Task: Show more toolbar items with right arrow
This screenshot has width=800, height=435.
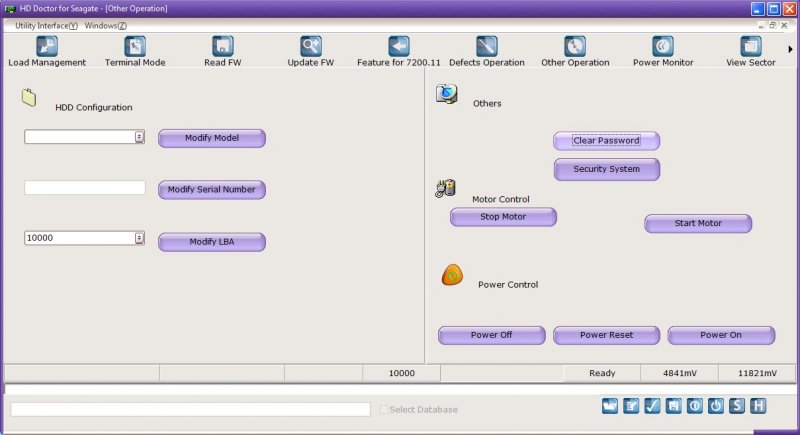Action: (x=790, y=49)
